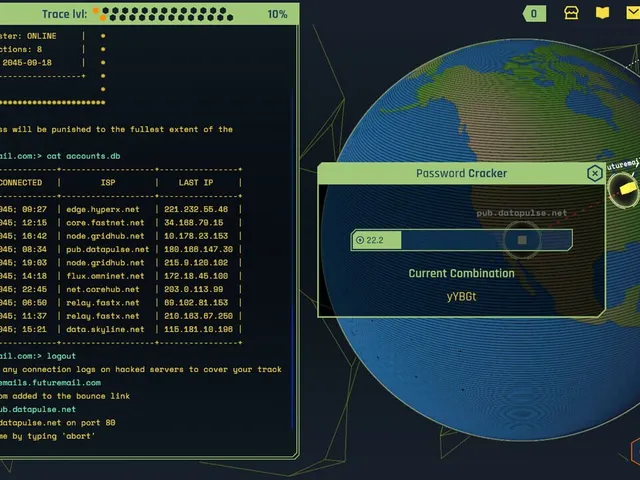Click IP address 34.168.79.15
Screen dimensions: 640x480
click(193, 223)
